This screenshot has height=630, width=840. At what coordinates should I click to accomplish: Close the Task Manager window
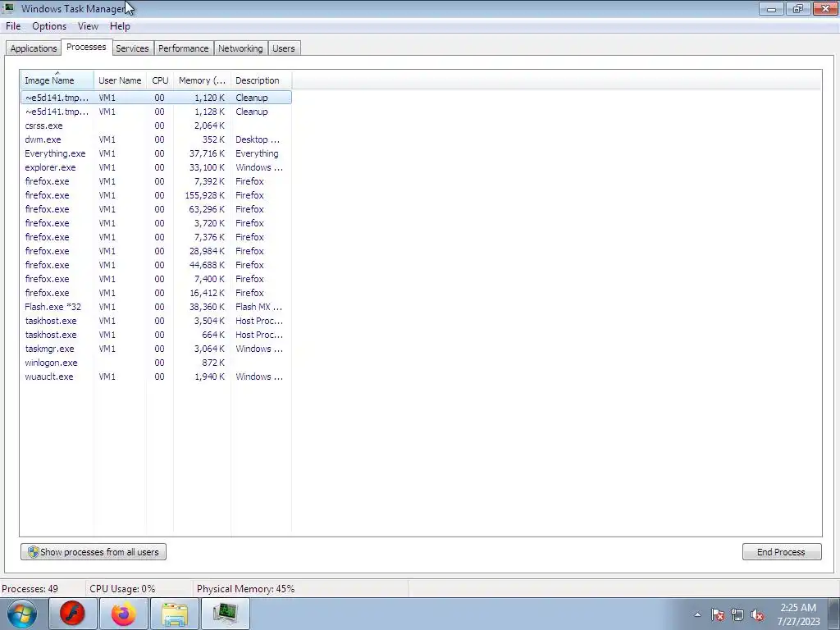point(825,8)
